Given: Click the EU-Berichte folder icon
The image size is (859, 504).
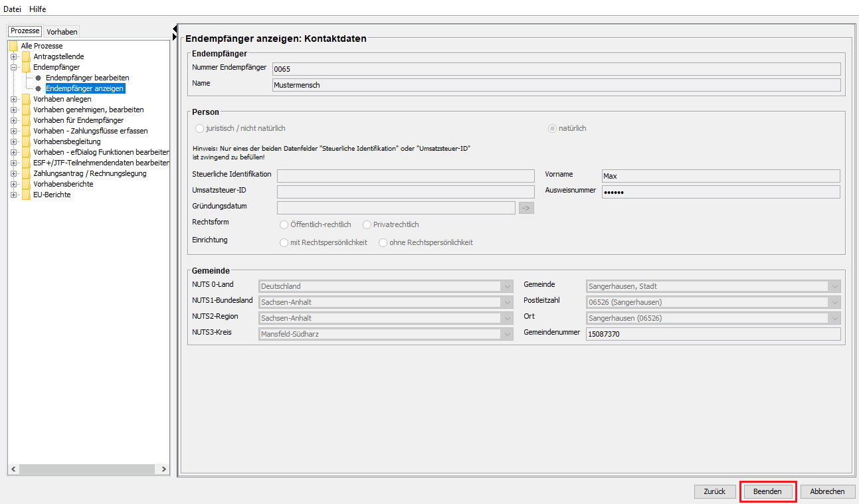Looking at the screenshot, I should click(26, 195).
